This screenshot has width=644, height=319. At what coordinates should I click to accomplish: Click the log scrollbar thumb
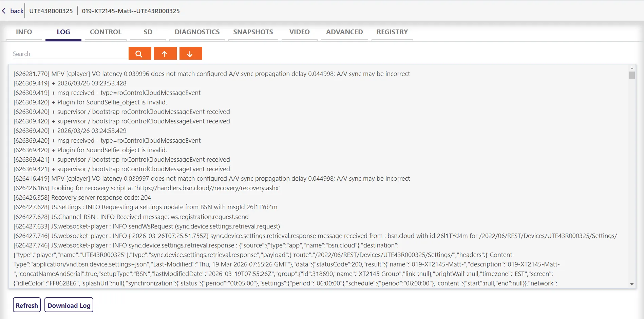pyautogui.click(x=632, y=75)
